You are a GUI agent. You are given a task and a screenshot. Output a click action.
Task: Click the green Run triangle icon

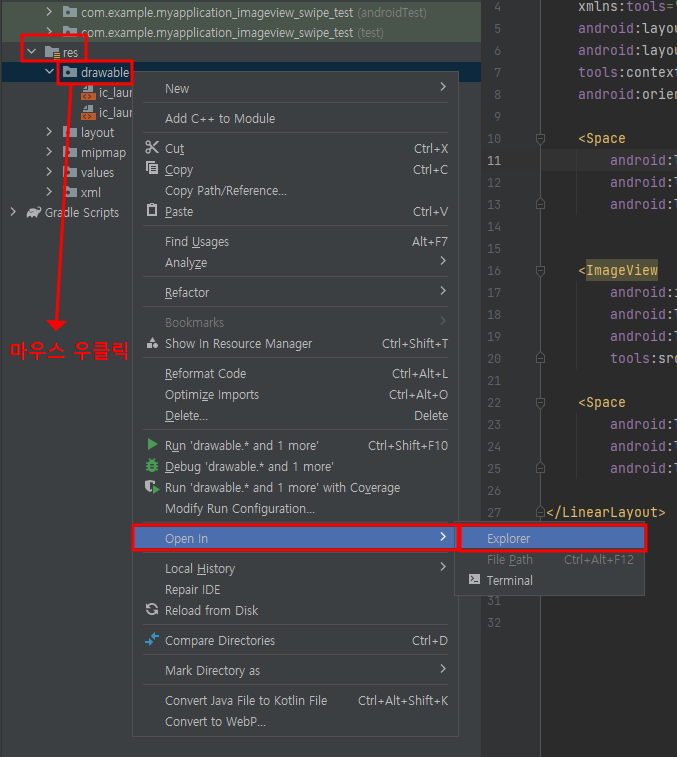(x=152, y=444)
